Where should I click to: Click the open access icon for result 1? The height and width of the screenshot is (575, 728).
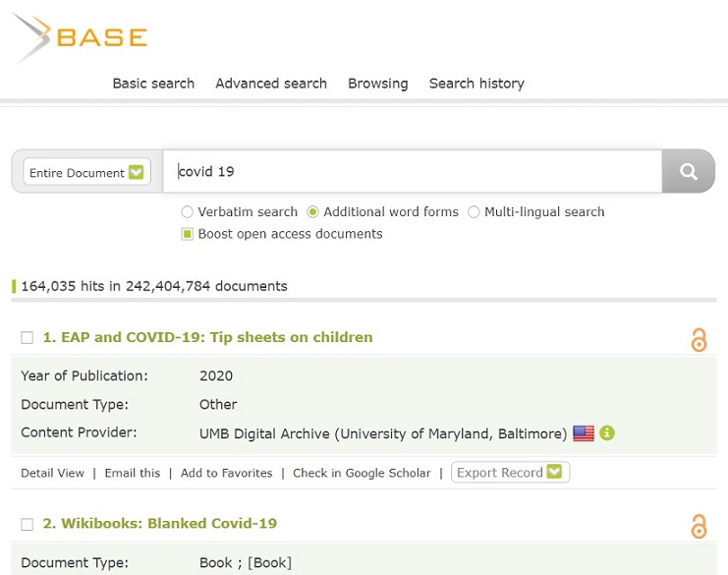699,340
